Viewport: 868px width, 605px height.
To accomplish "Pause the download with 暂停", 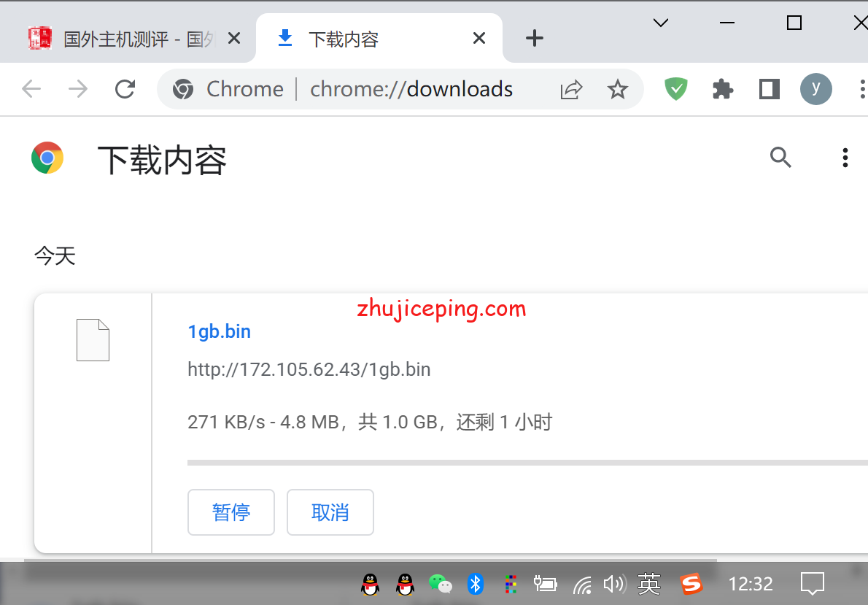I will pos(231,512).
